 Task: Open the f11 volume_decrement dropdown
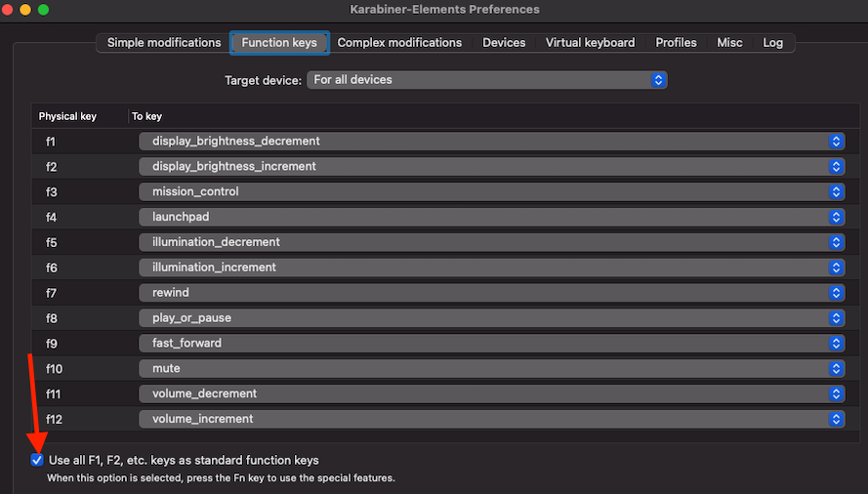(491, 393)
